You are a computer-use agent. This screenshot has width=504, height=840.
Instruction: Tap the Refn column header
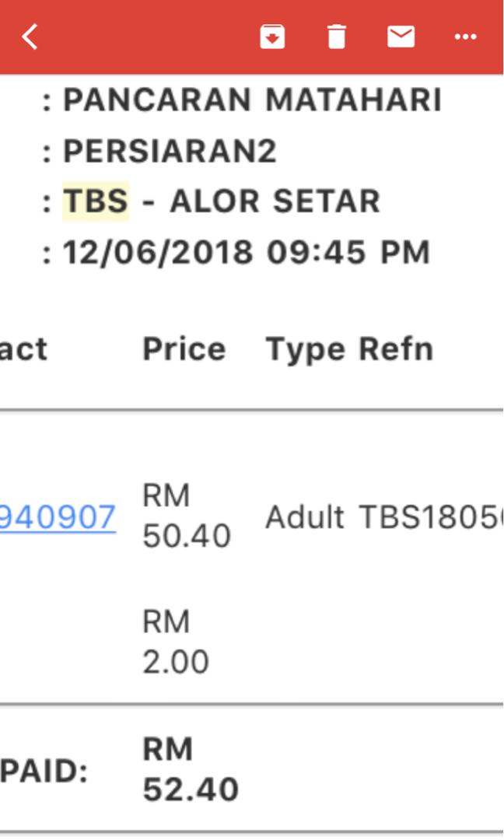(396, 349)
